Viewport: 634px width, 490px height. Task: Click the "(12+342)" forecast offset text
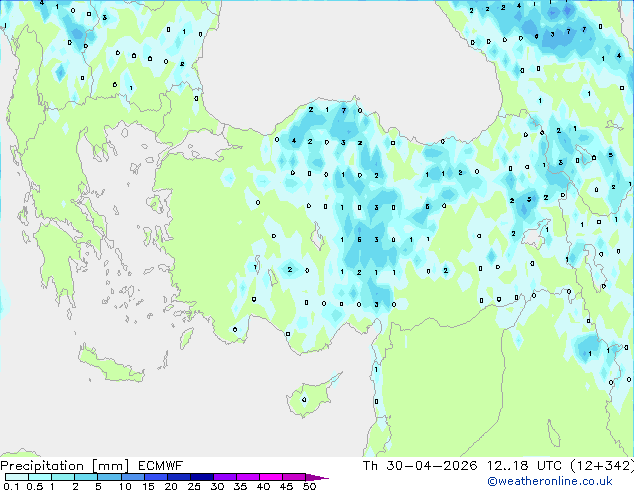[602, 466]
